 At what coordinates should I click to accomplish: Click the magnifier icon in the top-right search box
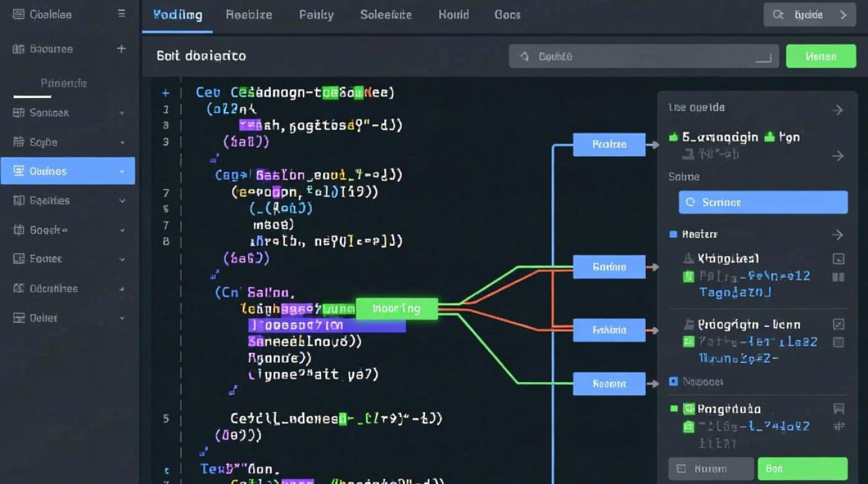click(x=778, y=14)
